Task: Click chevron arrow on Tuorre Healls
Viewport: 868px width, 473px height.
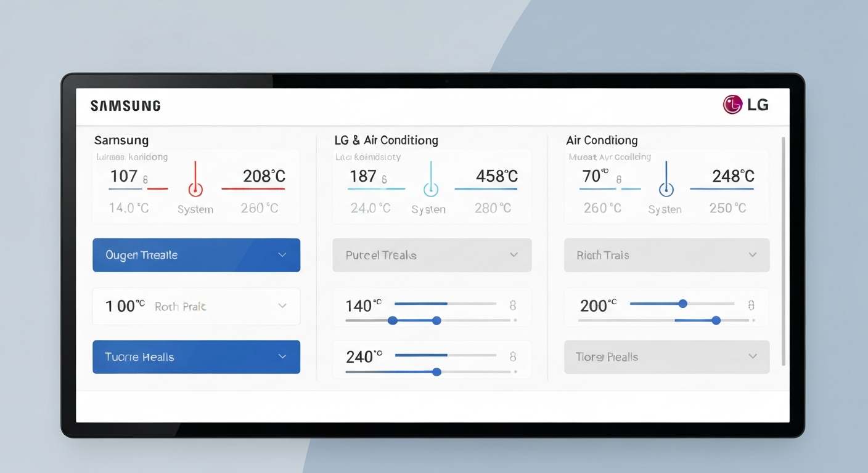Action: (282, 357)
